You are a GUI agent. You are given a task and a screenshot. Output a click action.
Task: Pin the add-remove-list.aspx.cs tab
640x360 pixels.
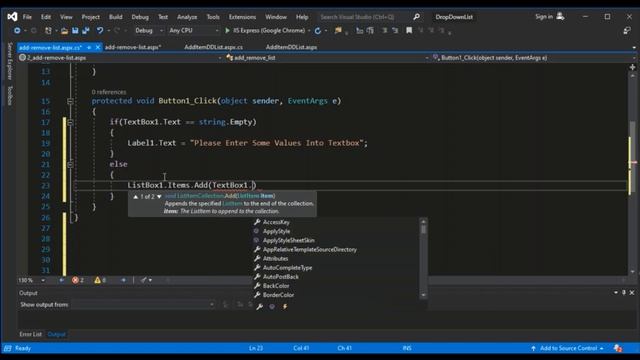89,47
